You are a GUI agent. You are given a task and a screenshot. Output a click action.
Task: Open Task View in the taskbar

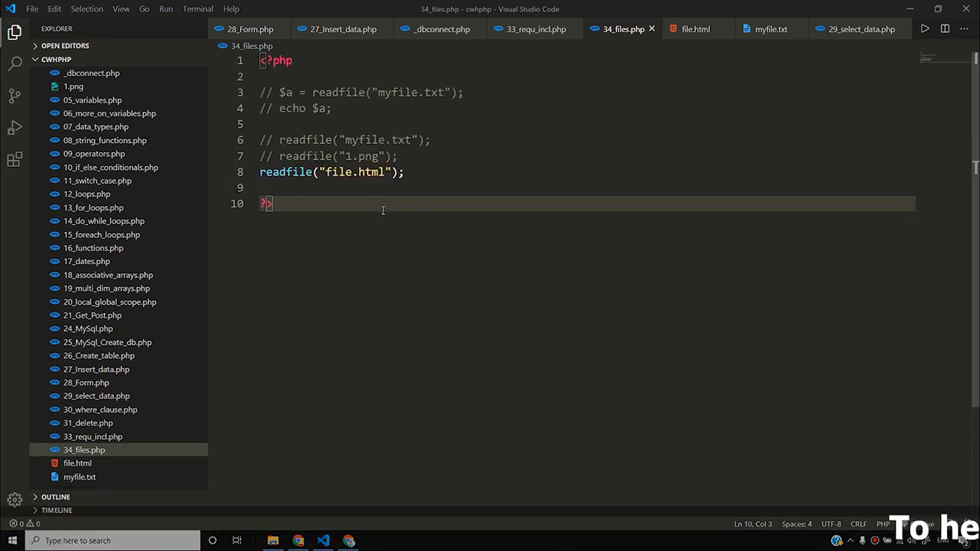point(237,540)
